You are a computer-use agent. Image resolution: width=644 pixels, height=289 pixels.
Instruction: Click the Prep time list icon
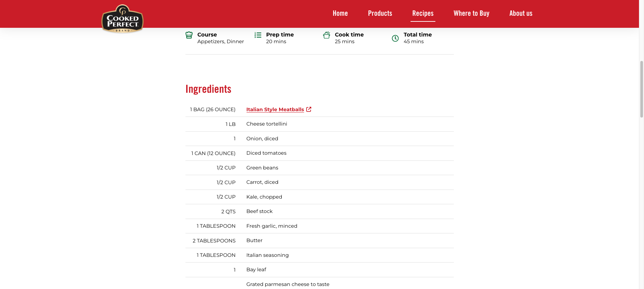258,35
